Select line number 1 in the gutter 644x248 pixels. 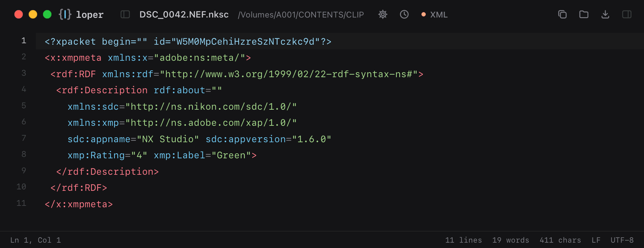[24, 41]
